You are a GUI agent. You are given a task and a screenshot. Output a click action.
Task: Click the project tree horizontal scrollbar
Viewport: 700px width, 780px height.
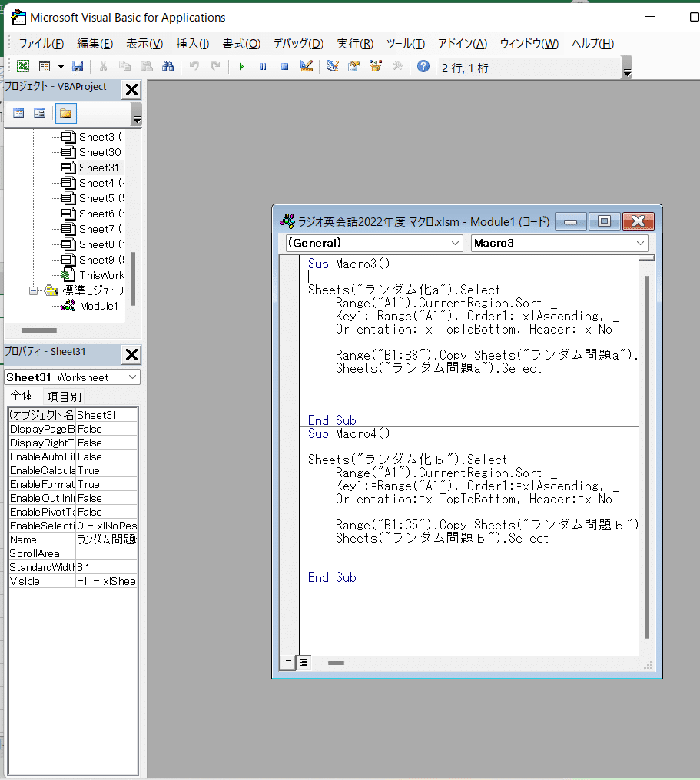coord(39,330)
